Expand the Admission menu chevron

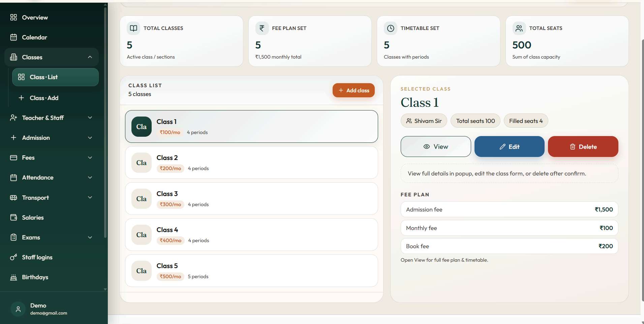coord(90,137)
